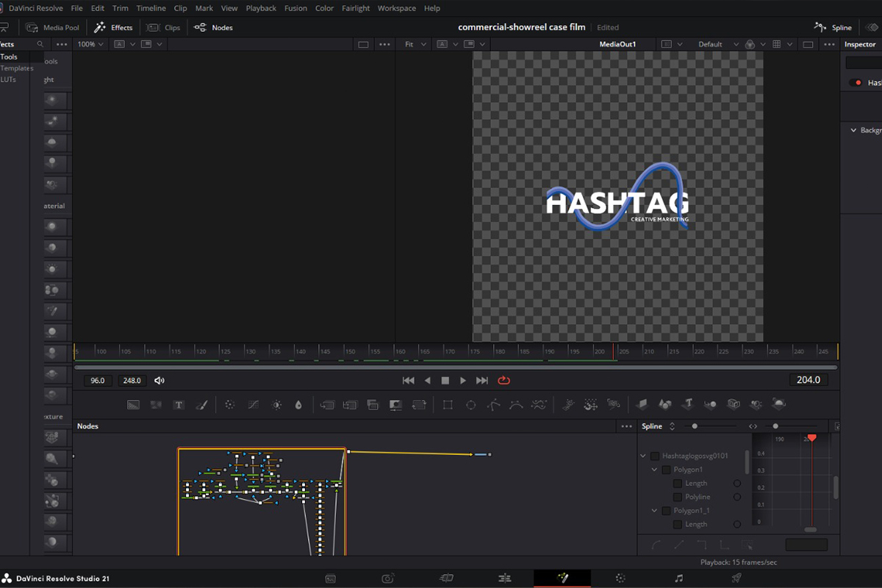The width and height of the screenshot is (882, 588).
Task: Adjust the Spline horizontal zoom slider
Action: (x=775, y=426)
